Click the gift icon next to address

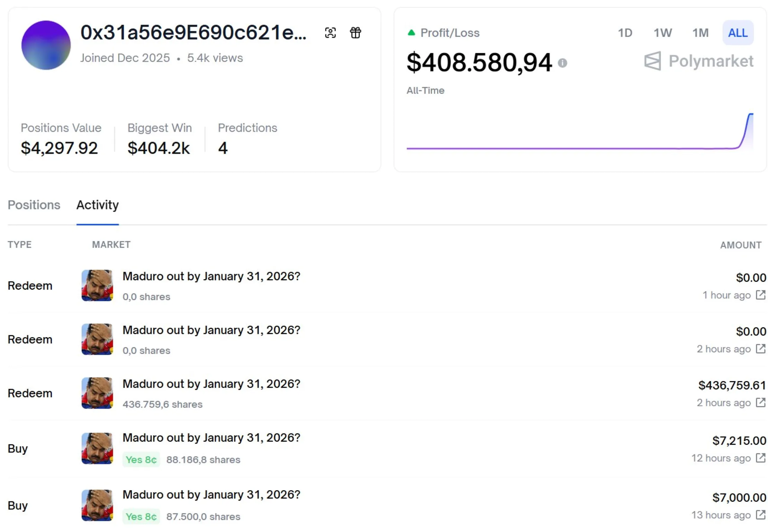pos(355,33)
